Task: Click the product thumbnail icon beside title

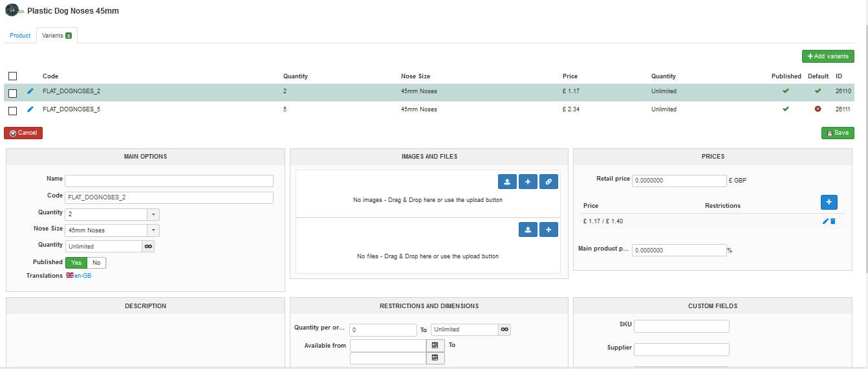Action: (x=14, y=10)
